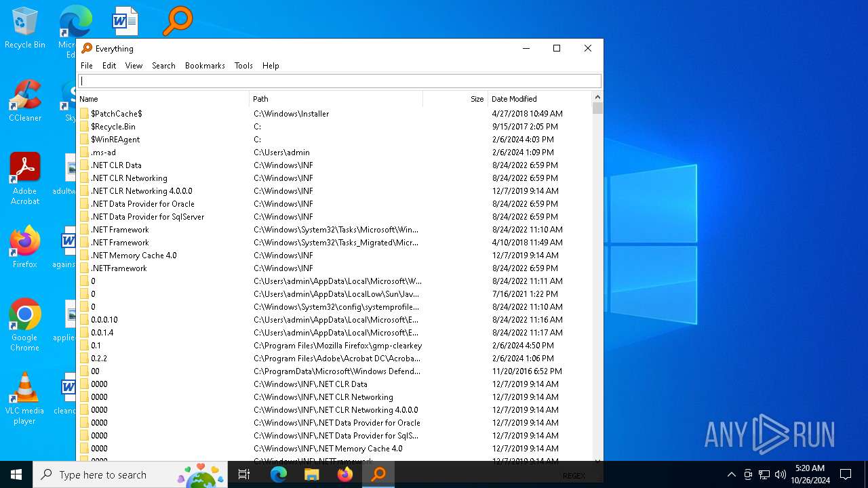
Task: Launch Edge from the taskbar
Action: coord(279,474)
